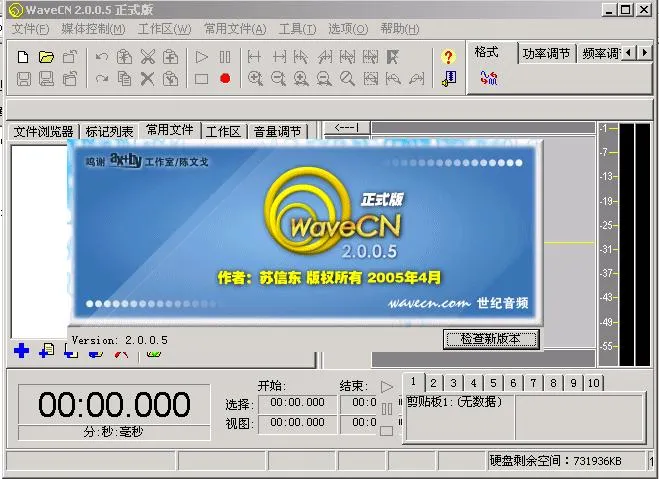Click the 检查新版本 button
Screen dimensions: 659x479
(491, 339)
